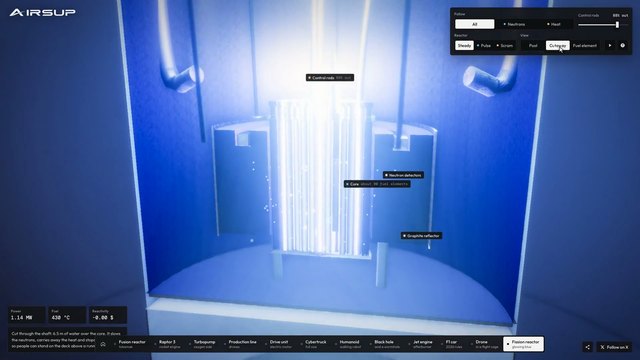The image size is (640, 360).
Task: Switch view to Cutaway
Action: [x=558, y=46]
